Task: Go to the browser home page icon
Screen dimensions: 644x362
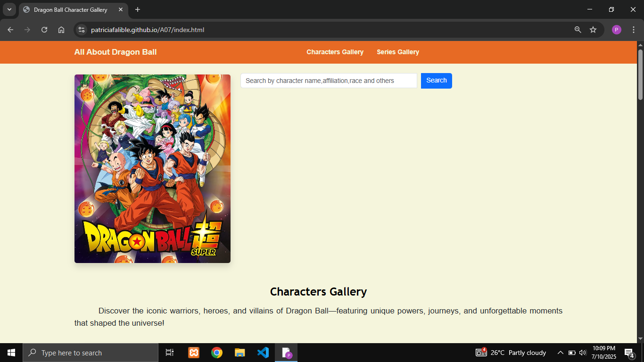Action: pyautogui.click(x=61, y=30)
